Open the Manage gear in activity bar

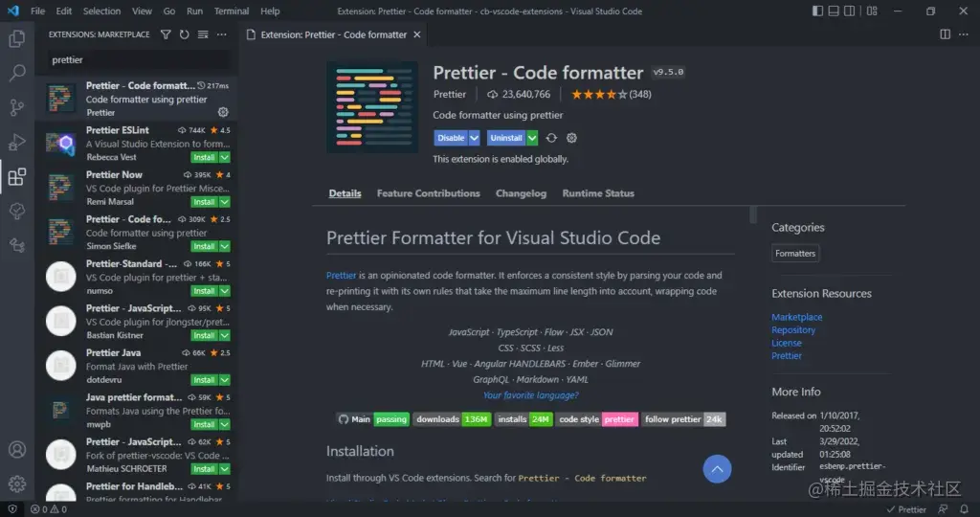pos(17,483)
